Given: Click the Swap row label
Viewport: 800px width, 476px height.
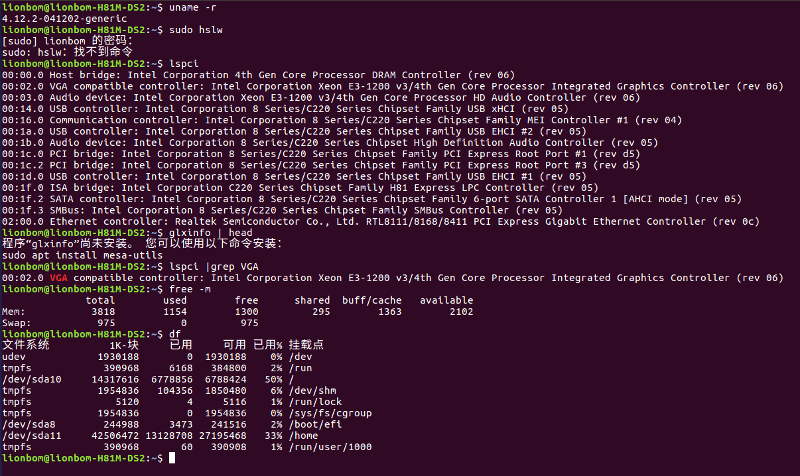Looking at the screenshot, I should (x=13, y=323).
